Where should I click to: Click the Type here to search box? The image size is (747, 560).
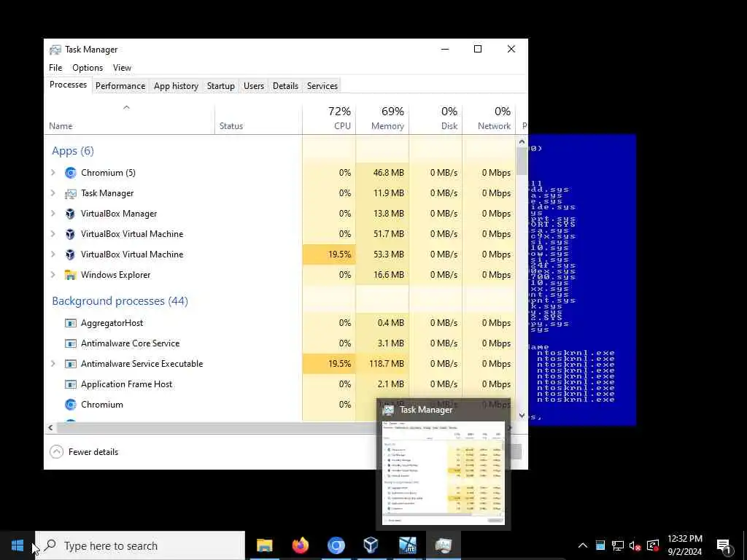tap(140, 545)
